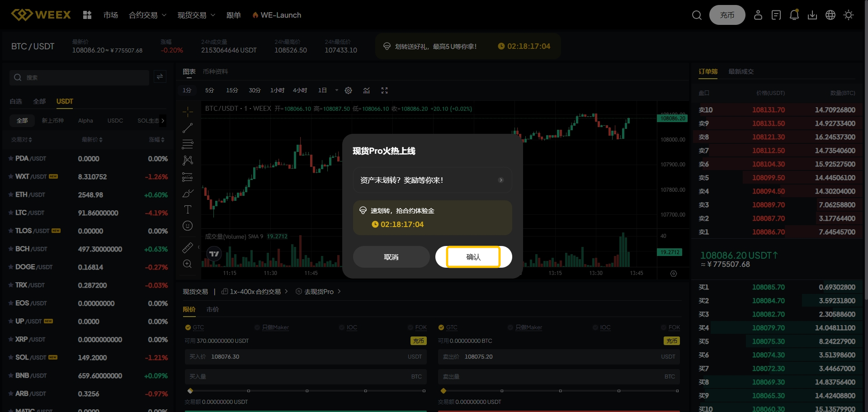The width and height of the screenshot is (868, 412).
Task: Expand the 合约交易 dropdown menu
Action: click(147, 15)
